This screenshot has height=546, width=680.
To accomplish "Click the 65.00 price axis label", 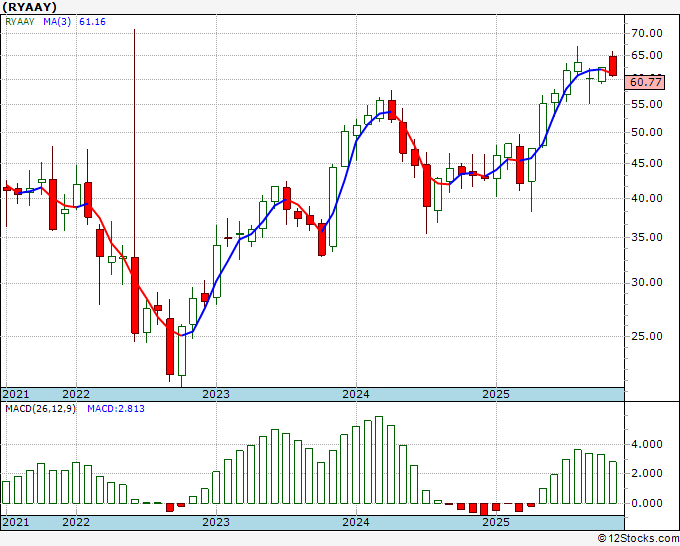I will pos(647,56).
